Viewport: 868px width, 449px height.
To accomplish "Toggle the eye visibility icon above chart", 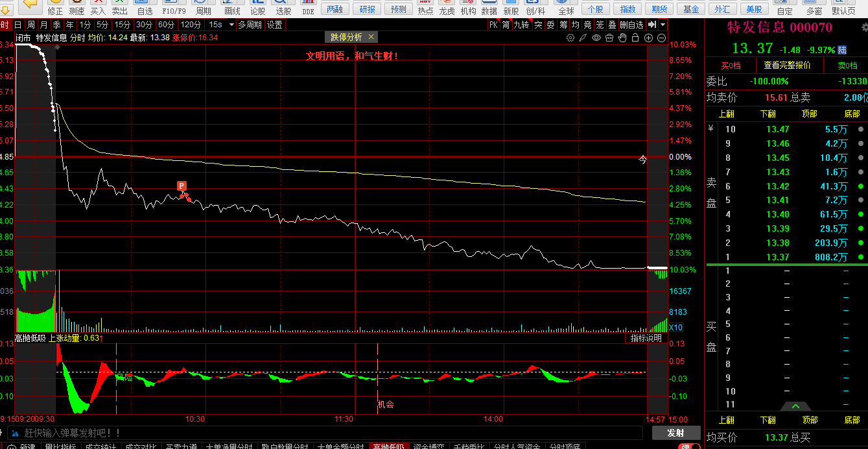I will [596, 38].
